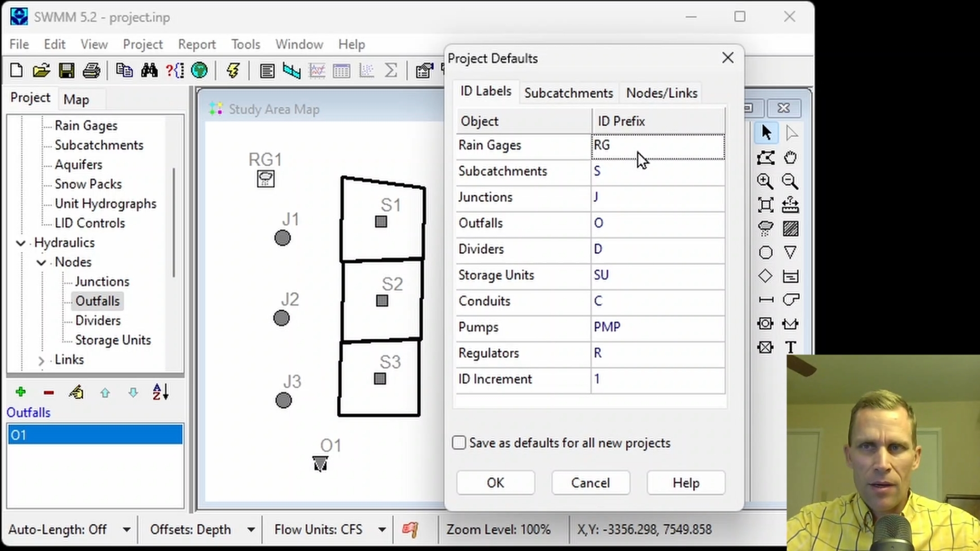
Task: Pick the Add Junction circle tool
Action: (765, 253)
